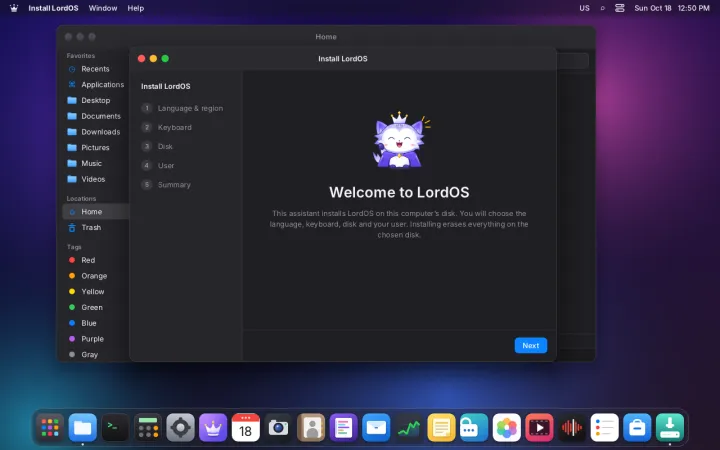Maximize the Install LordOS window
This screenshot has height=450, width=720.
pos(165,58)
